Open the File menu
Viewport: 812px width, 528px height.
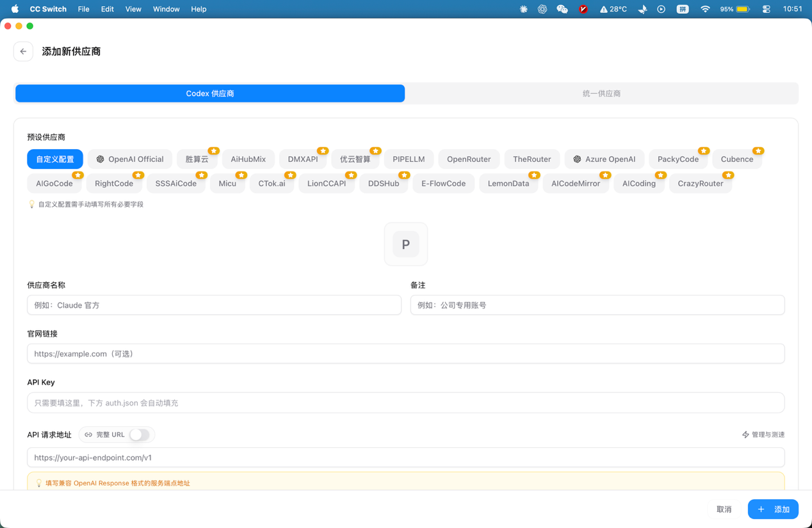83,9
